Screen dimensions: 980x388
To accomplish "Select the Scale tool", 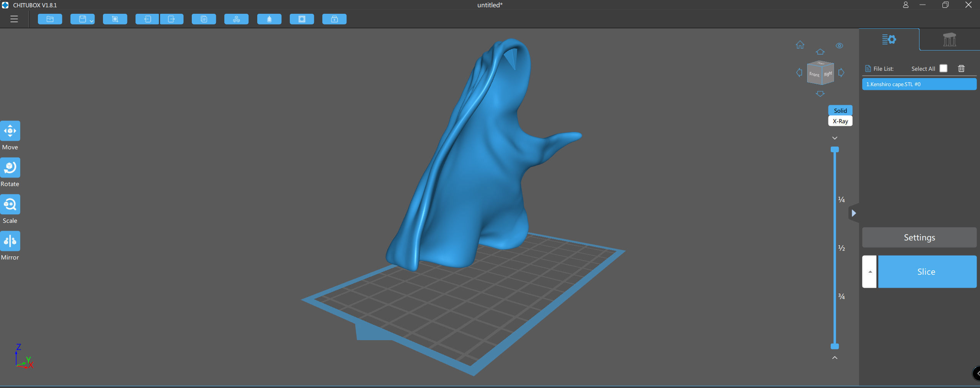I will (10, 204).
